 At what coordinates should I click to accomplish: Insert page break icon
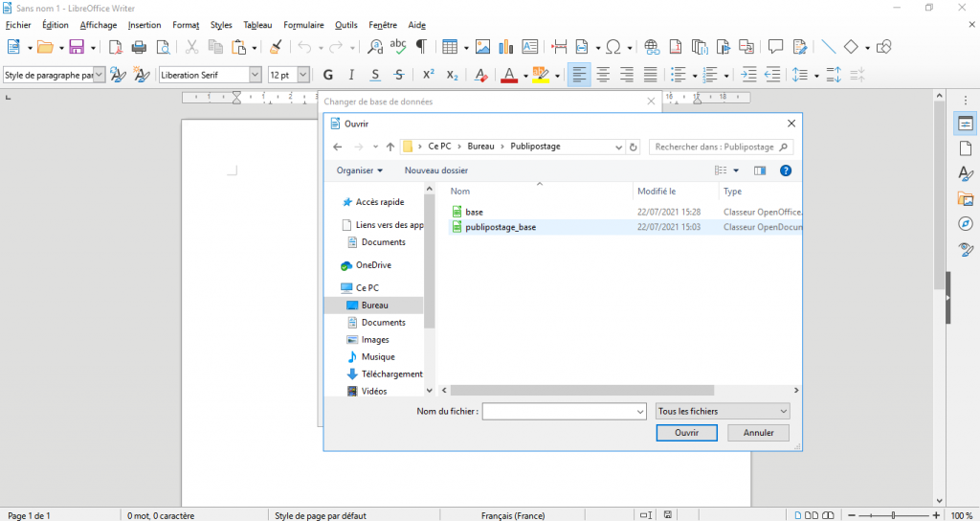[x=559, y=47]
